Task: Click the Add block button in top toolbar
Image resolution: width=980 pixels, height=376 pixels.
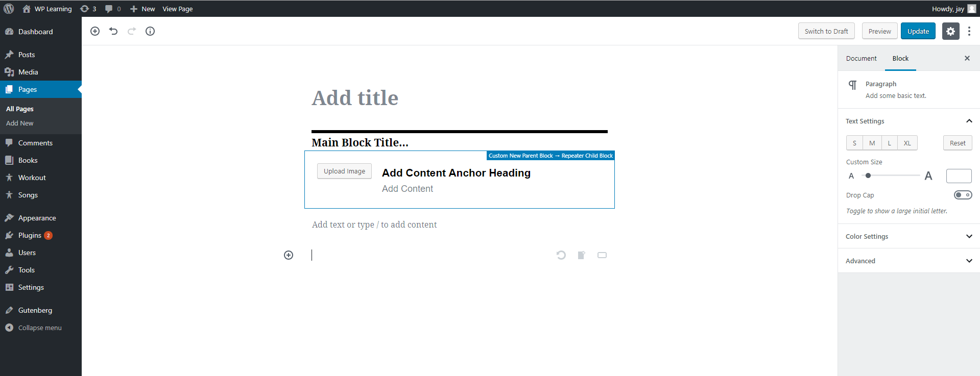Action: tap(95, 31)
